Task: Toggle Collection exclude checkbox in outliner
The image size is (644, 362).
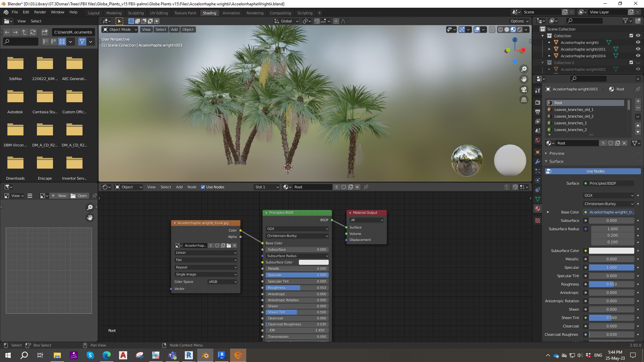Action: pos(631,36)
